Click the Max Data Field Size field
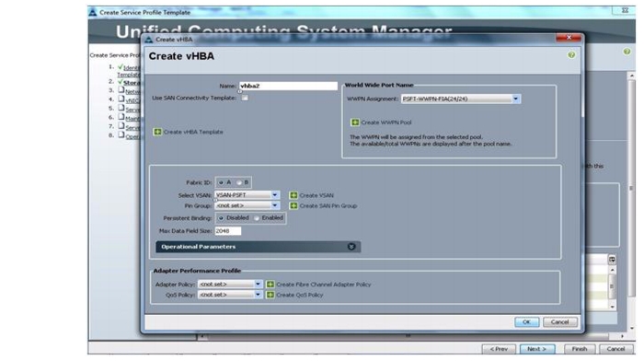 click(228, 231)
